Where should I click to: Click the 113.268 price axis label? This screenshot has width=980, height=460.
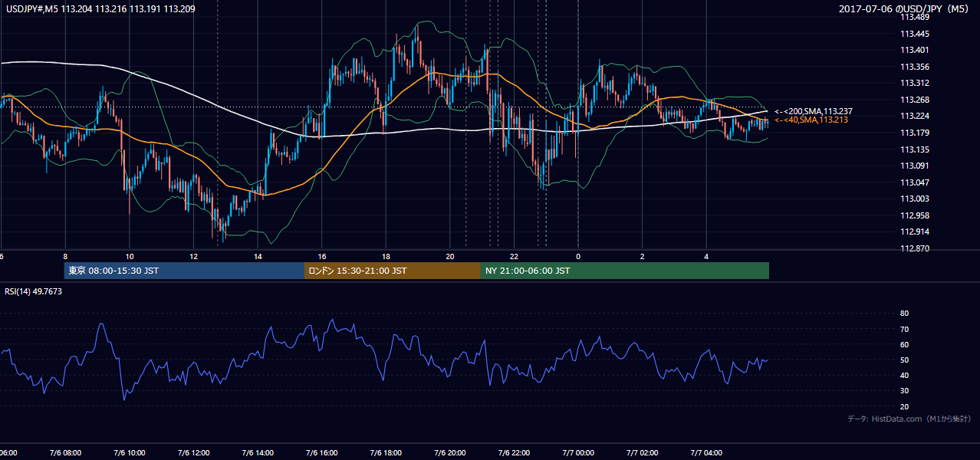[x=915, y=100]
